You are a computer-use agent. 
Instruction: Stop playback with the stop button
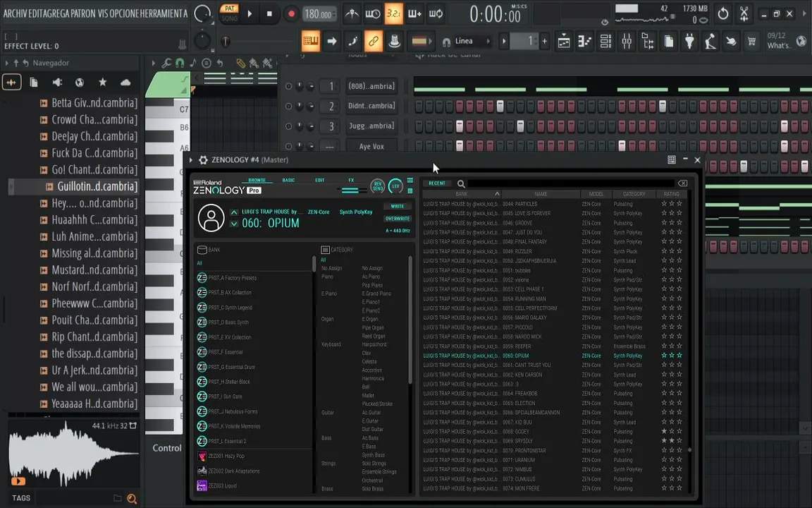click(269, 14)
